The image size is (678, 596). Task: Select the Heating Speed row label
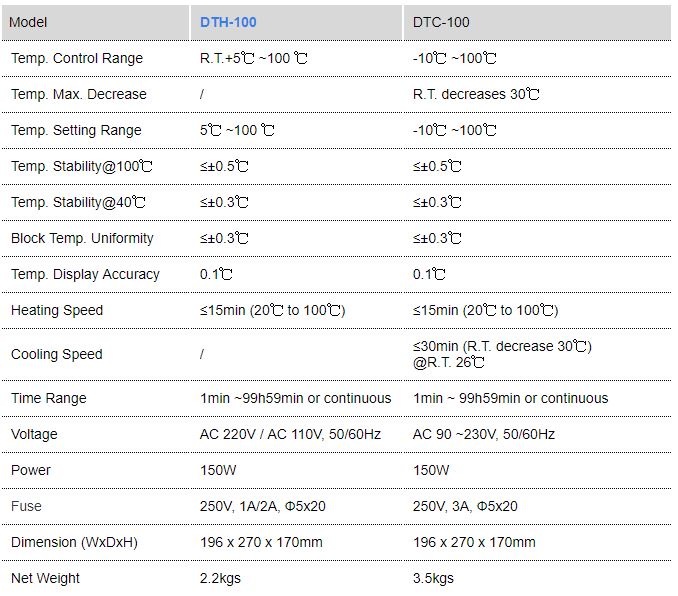tap(57, 310)
